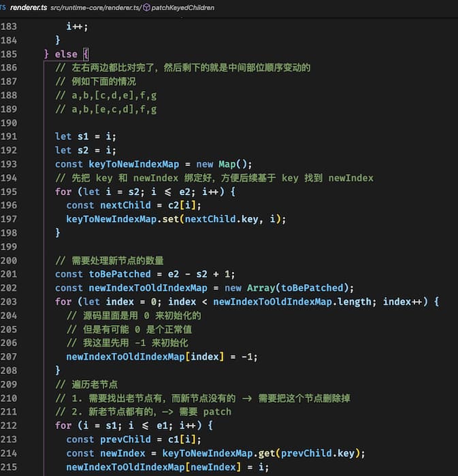The image size is (458, 476).
Task: Click 'c2[i]' on line 196
Action: [182, 205]
